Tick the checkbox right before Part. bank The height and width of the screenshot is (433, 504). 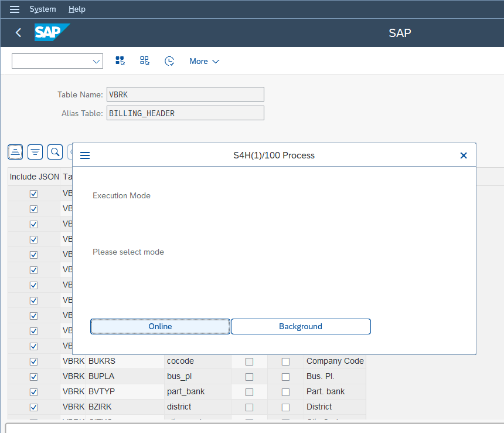point(285,392)
